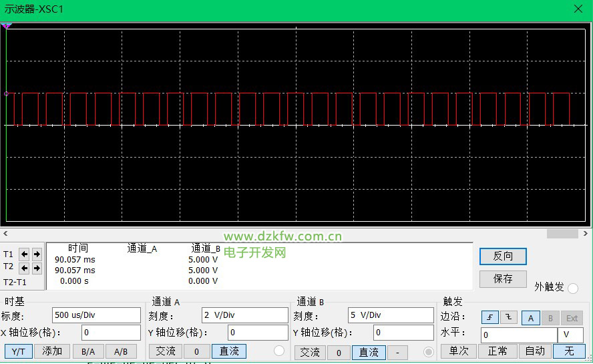This screenshot has width=593, height=364.
Task: Select rising edge trigger icon
Action: (x=489, y=318)
